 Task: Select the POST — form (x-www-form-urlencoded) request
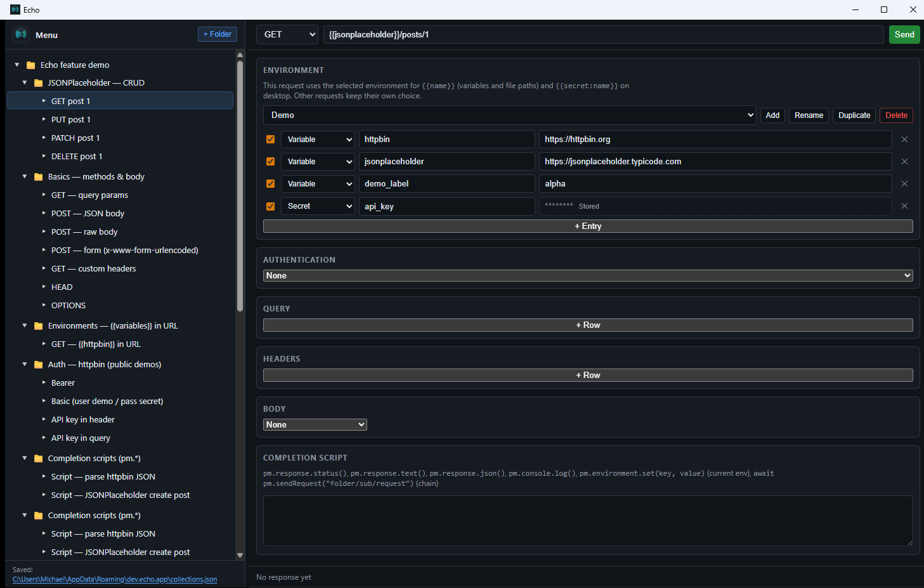point(125,250)
